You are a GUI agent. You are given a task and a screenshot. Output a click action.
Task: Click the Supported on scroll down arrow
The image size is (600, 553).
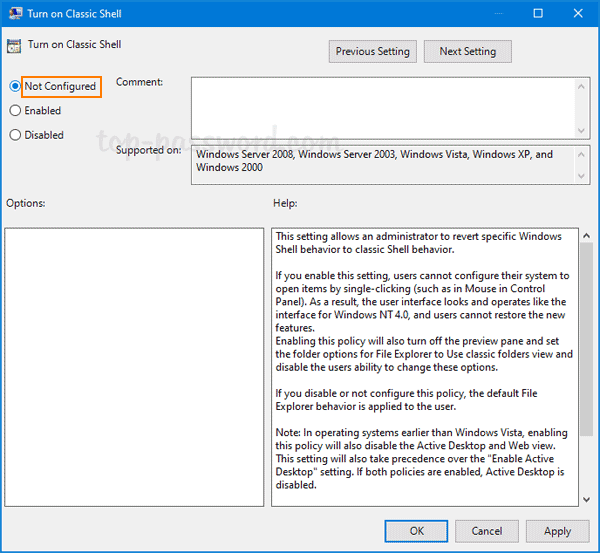point(582,176)
